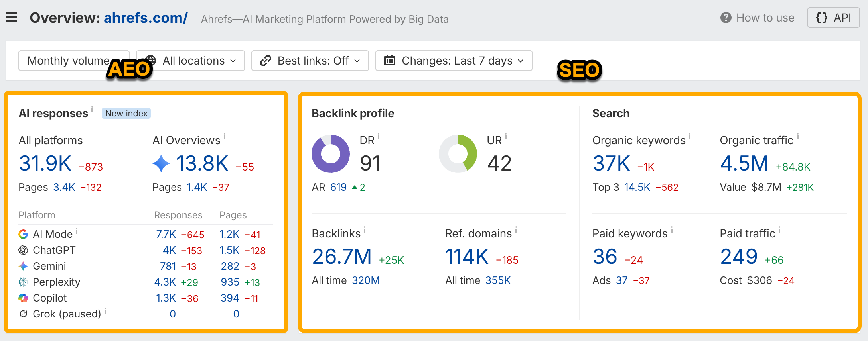Open AI Overviews Pages 1.4K link
868x341 pixels.
tap(197, 187)
